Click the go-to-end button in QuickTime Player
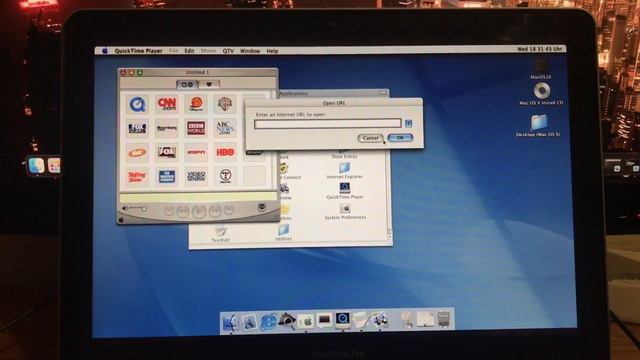 (229, 211)
